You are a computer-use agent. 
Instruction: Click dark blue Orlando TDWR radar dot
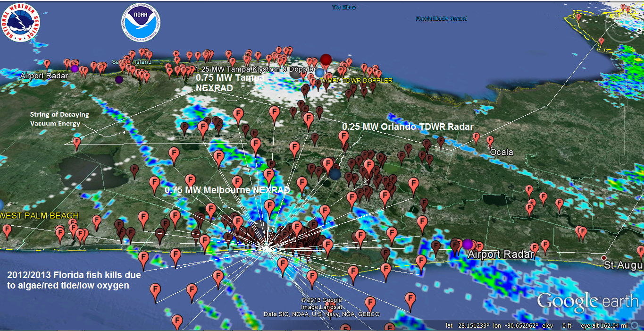click(335, 174)
